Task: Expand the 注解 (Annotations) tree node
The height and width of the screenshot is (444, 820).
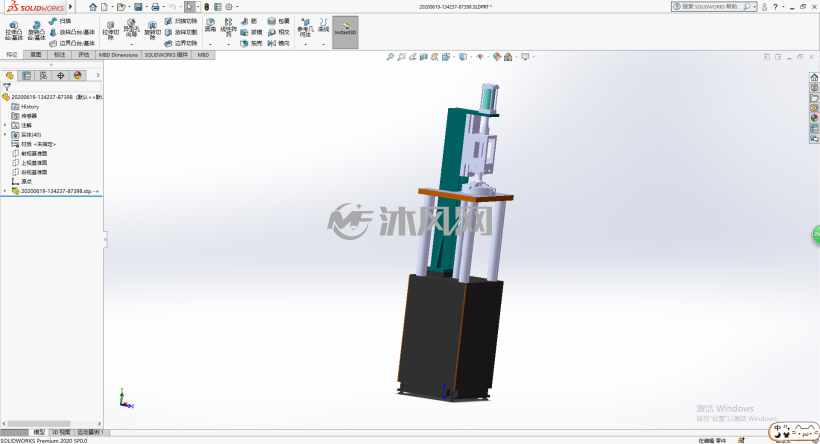Action: point(5,126)
